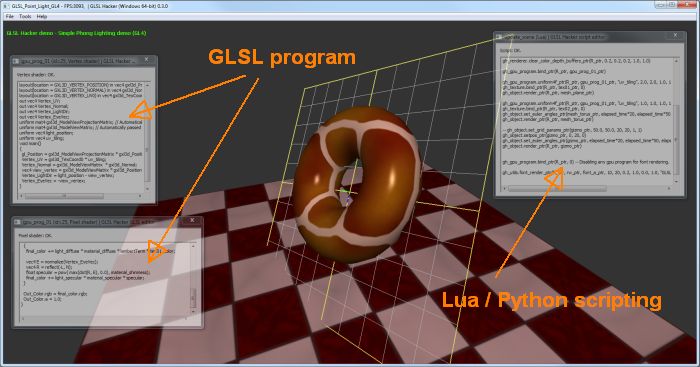Close the Pixel shader editor window
700x367 pixels.
pos(192,221)
